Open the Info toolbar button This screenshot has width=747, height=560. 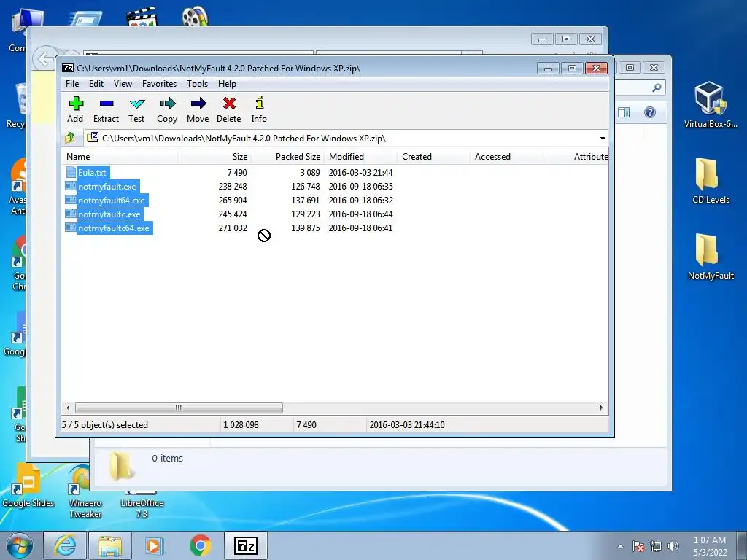click(259, 109)
